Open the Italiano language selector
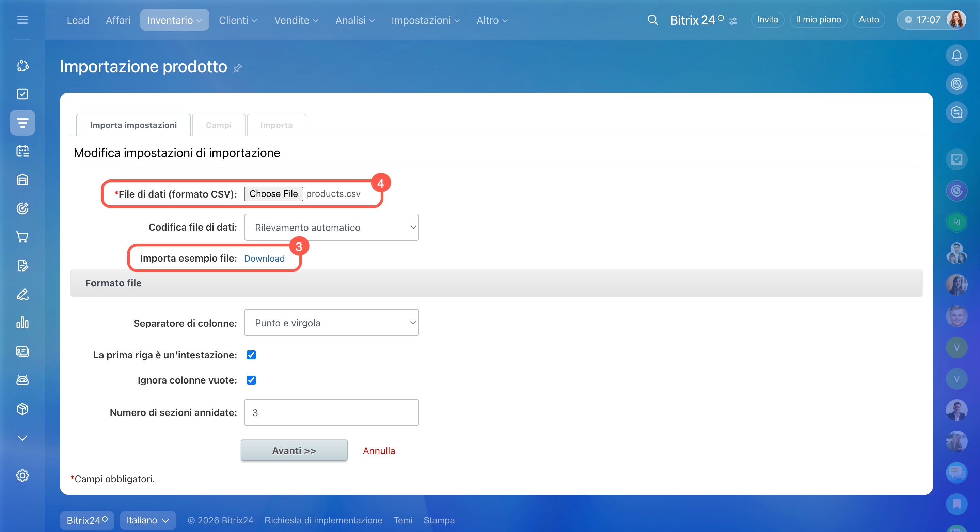Viewport: 980px width, 532px height. (147, 520)
